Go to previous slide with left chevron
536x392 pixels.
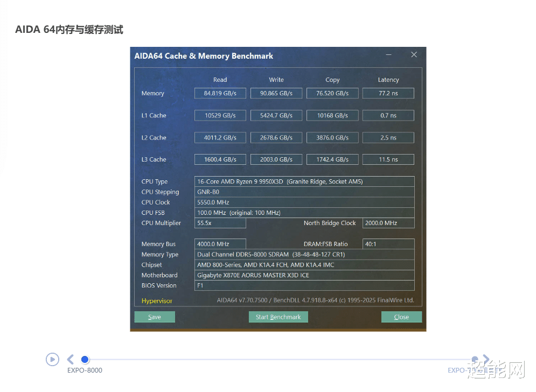71,359
